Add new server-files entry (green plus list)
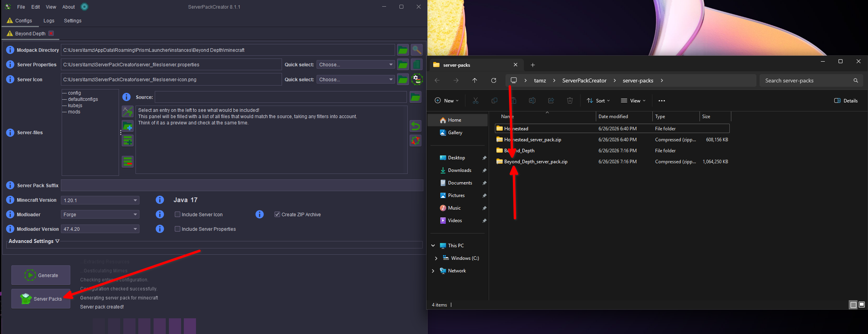Screen dimensions: 868x334 pos(128,141)
